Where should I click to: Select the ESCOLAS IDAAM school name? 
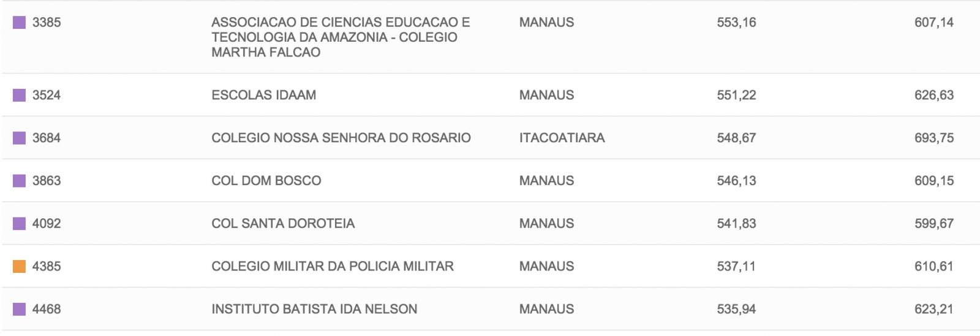click(264, 95)
